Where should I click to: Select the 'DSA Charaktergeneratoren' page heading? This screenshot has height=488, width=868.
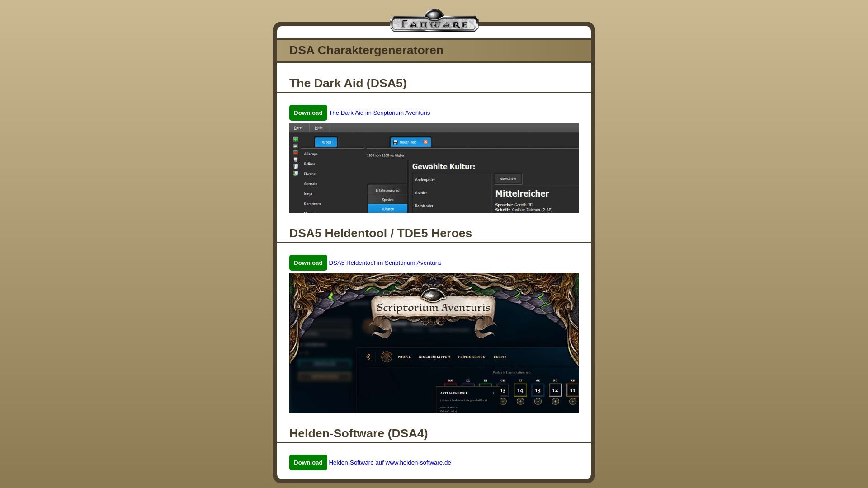pyautogui.click(x=366, y=50)
